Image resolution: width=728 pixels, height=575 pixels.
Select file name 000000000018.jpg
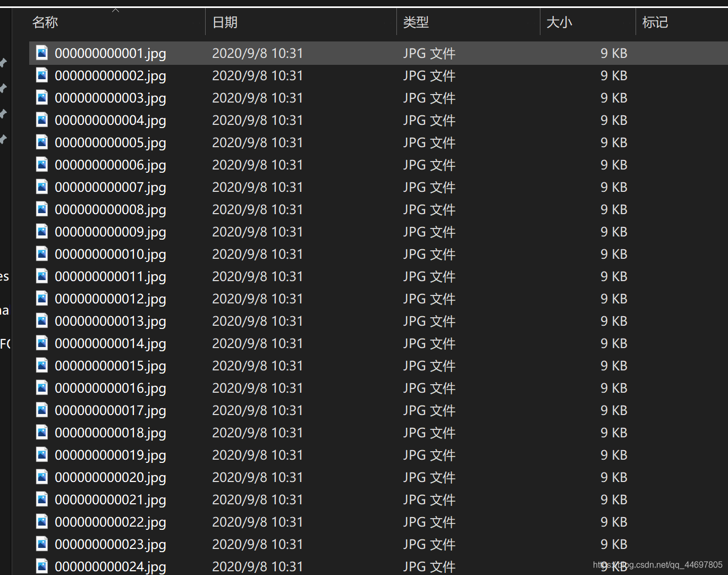pyautogui.click(x=111, y=433)
